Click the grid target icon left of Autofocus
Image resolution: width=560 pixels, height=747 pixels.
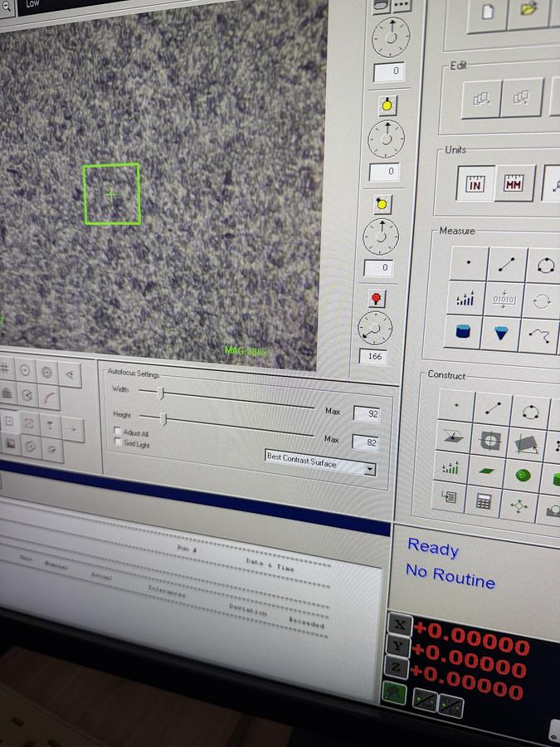coord(5,368)
